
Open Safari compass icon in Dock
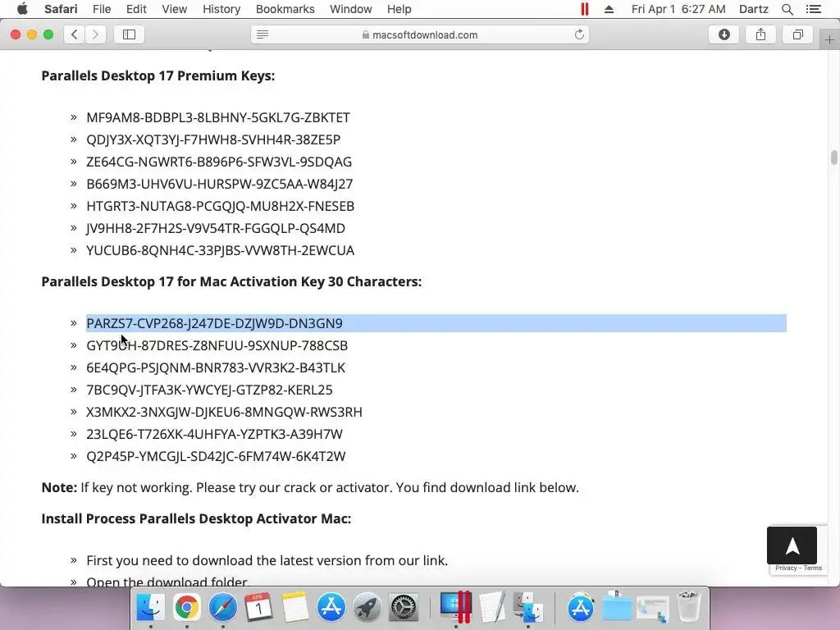(223, 607)
